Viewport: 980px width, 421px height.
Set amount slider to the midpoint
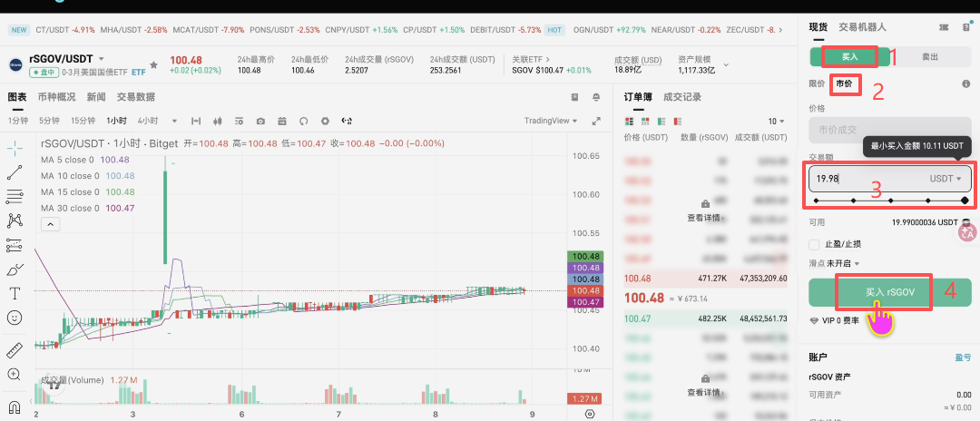point(890,201)
